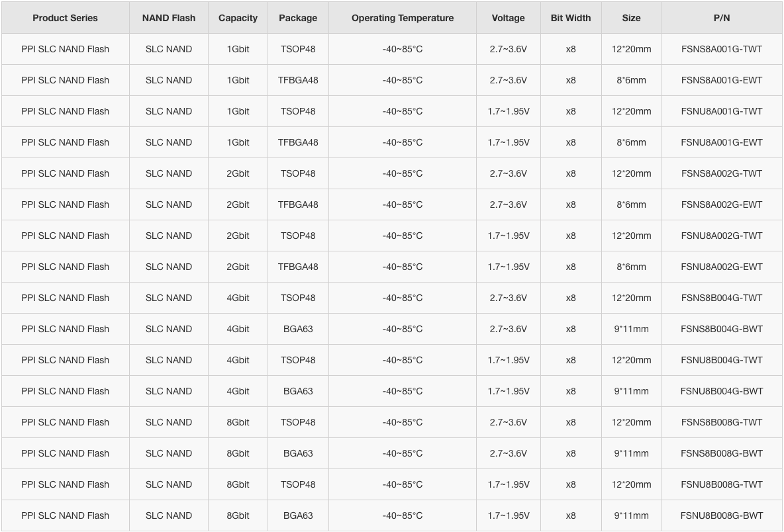Select the Bit Width column header
The height and width of the screenshot is (532, 784).
pos(571,18)
